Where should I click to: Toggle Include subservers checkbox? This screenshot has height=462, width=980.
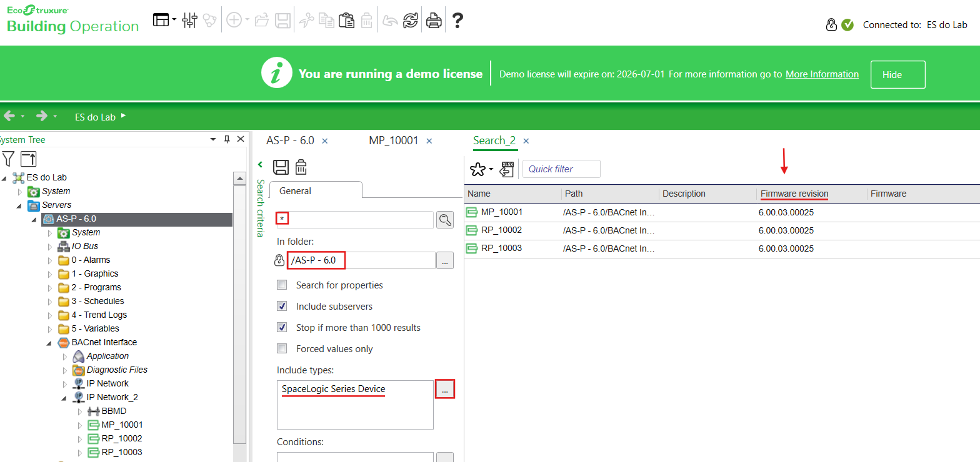tap(282, 306)
